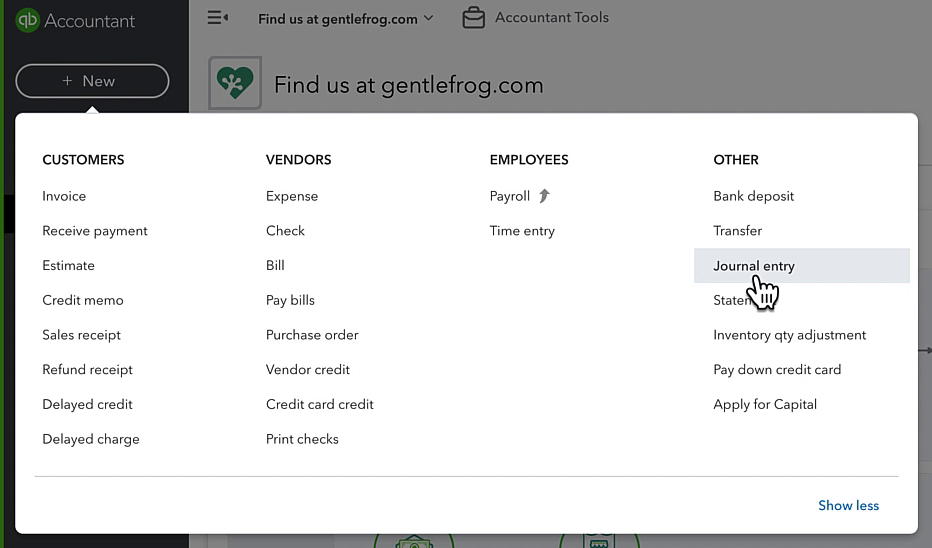Open Pay bills
Image resolution: width=932 pixels, height=548 pixels.
coord(290,300)
